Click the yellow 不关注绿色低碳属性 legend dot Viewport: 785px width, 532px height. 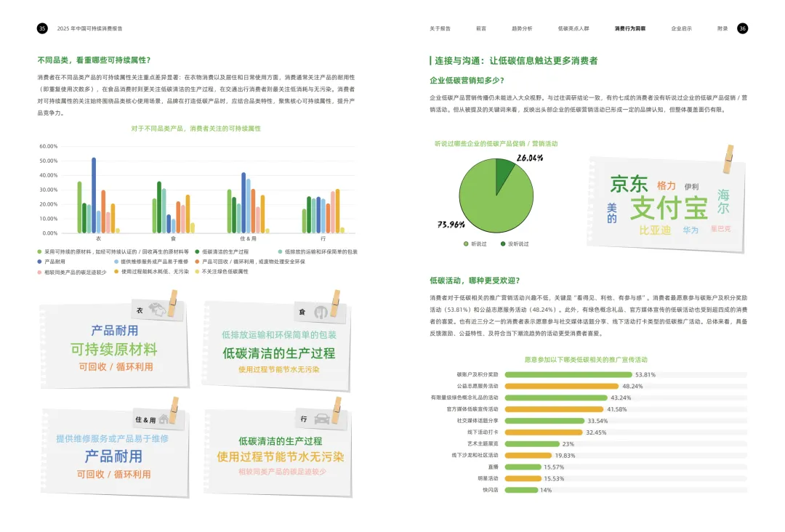click(197, 272)
